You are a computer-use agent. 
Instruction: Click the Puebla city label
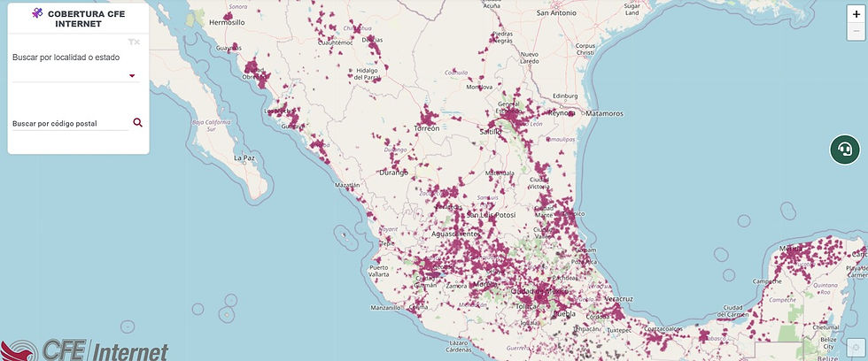click(x=565, y=313)
